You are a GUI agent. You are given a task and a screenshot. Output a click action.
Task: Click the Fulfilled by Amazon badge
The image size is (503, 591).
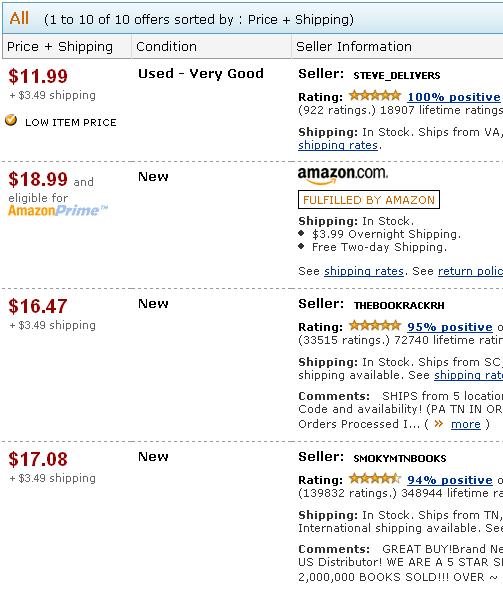click(x=369, y=200)
